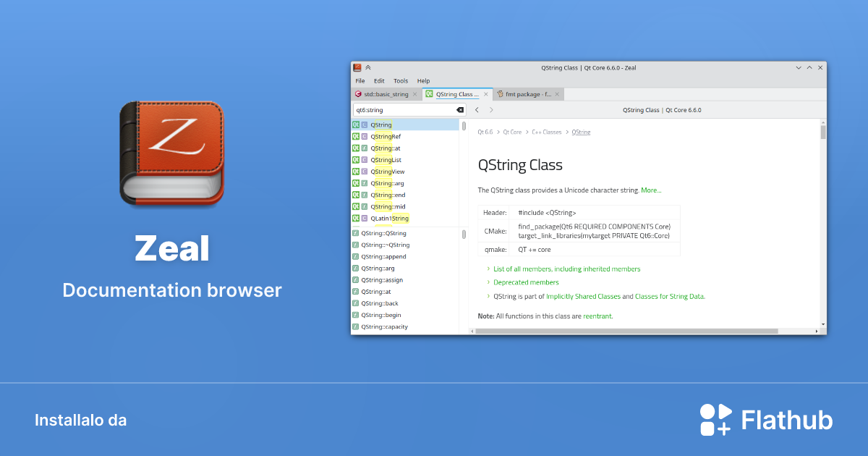The height and width of the screenshot is (456, 868).
Task: Click the Zeal app icon in titlebar
Action: (357, 68)
